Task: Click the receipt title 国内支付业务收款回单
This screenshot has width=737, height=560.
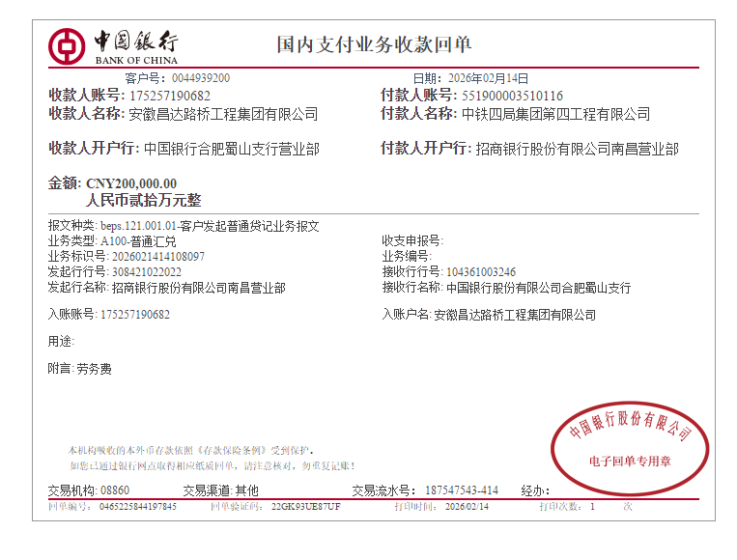Action: 374,44
